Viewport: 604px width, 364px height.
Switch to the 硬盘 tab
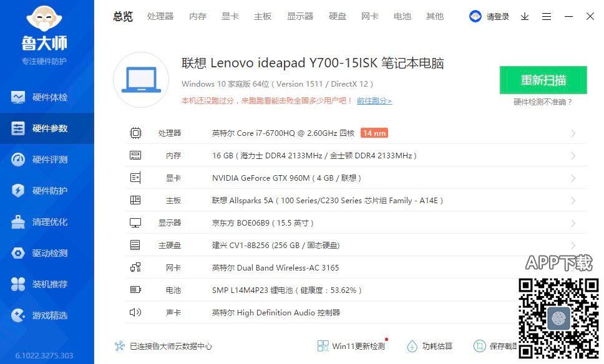pyautogui.click(x=338, y=17)
